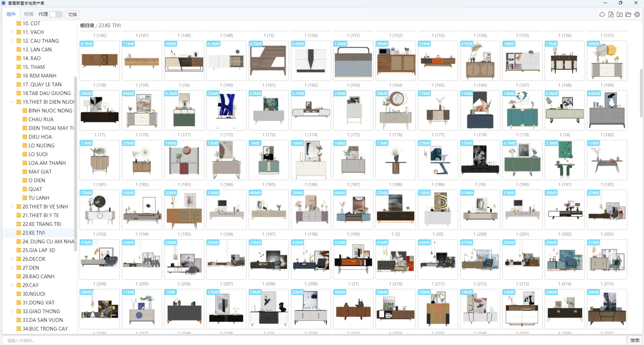The height and width of the screenshot is (345, 644).
Task: Open settings via the gear icon
Action: (637, 14)
